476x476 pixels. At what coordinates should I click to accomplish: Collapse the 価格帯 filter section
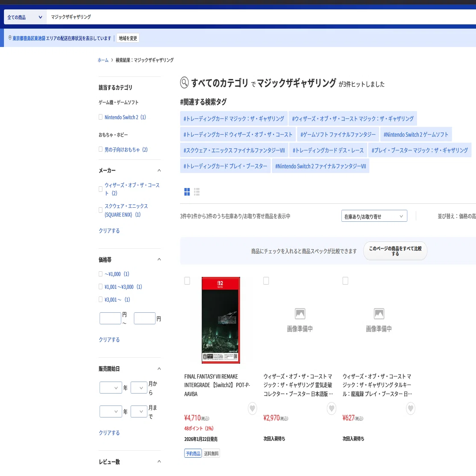pyautogui.click(x=159, y=259)
